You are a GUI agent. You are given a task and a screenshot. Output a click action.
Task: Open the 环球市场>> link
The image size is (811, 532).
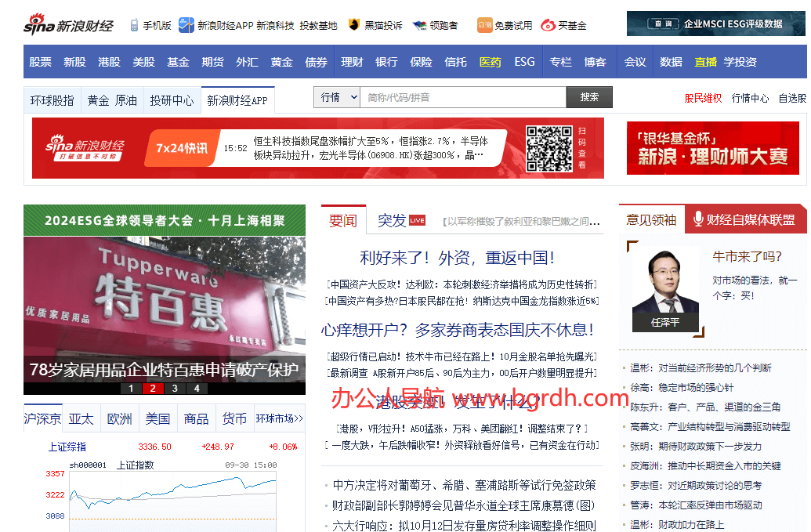pyautogui.click(x=279, y=418)
